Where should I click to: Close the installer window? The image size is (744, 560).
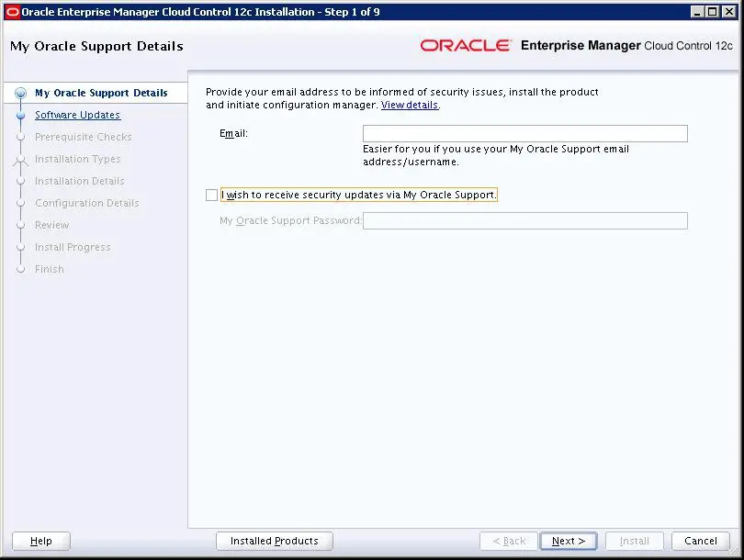pyautogui.click(x=728, y=12)
